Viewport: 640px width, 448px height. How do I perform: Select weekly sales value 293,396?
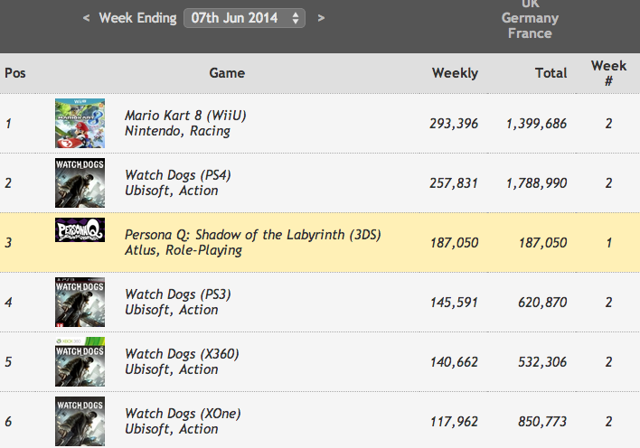point(453,124)
